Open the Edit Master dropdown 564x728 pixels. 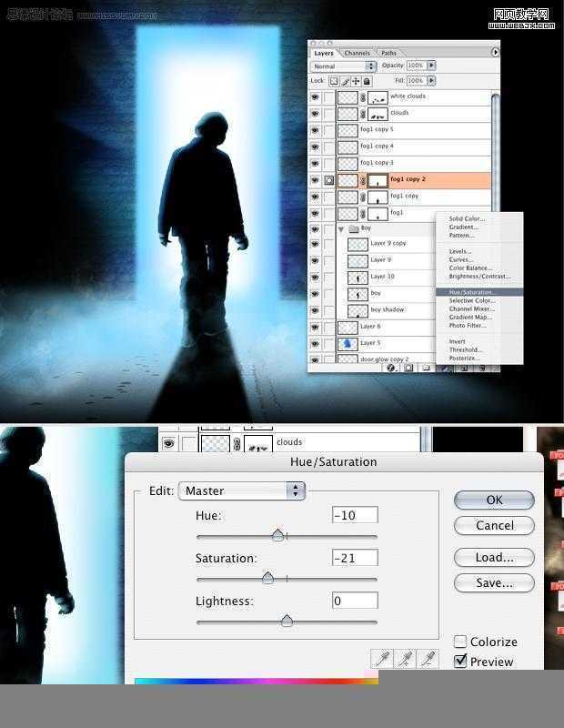241,490
